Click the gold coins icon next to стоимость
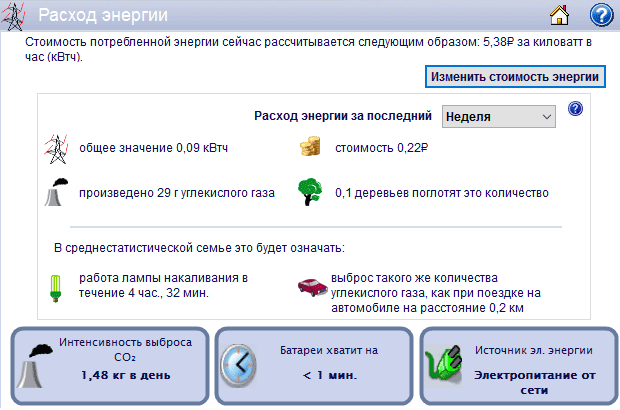 point(310,146)
